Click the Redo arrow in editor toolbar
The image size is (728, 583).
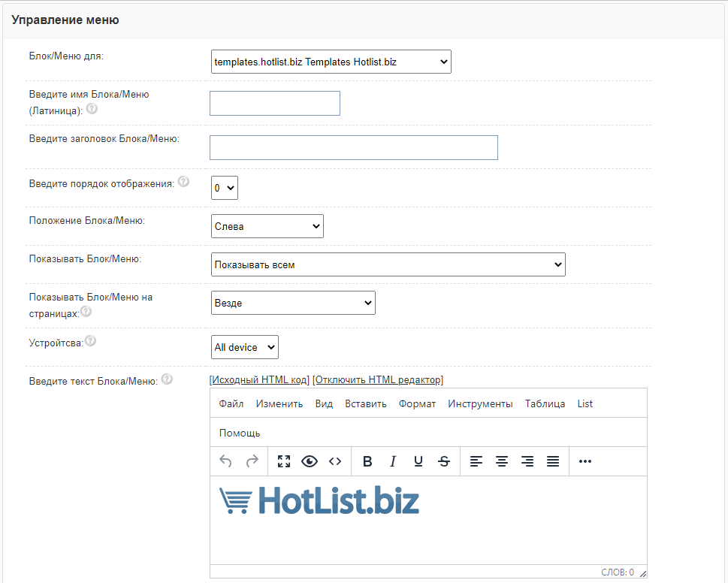click(x=252, y=461)
